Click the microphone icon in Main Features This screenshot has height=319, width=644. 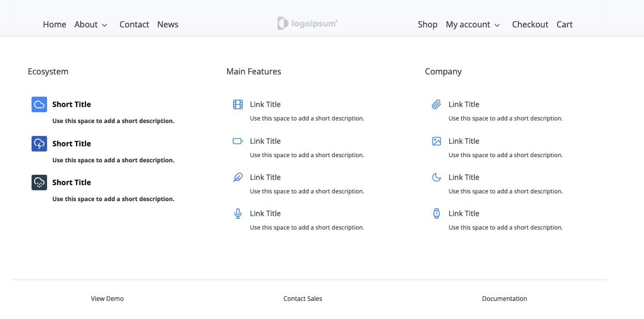tap(238, 214)
